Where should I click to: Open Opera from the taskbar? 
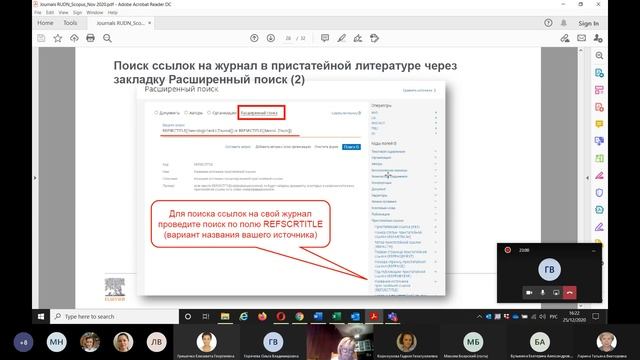(281, 317)
